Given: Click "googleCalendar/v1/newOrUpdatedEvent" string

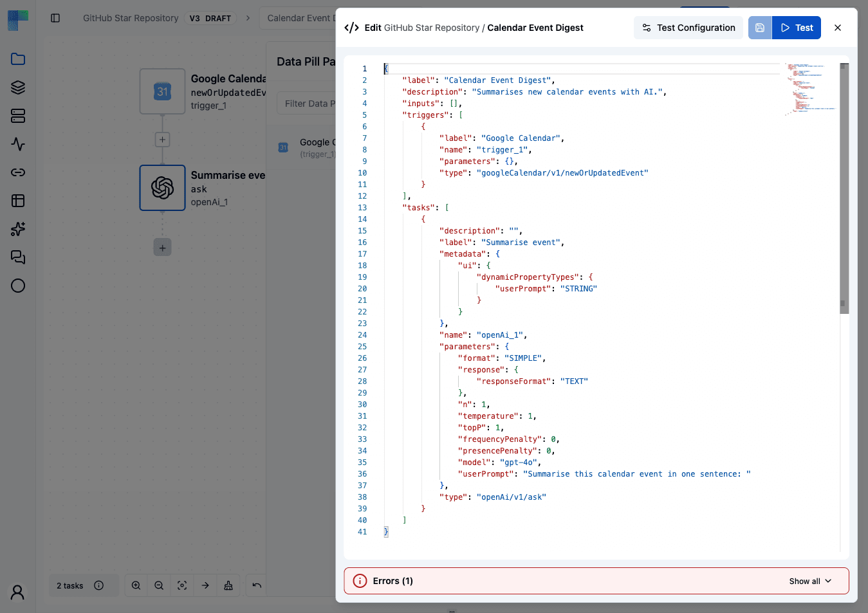Looking at the screenshot, I should [562, 173].
